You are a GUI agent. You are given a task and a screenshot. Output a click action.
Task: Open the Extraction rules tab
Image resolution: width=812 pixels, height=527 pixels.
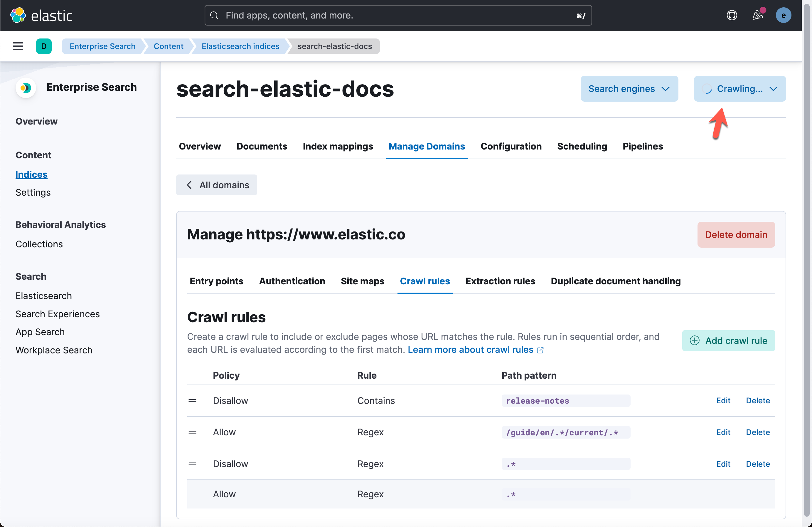(500, 281)
